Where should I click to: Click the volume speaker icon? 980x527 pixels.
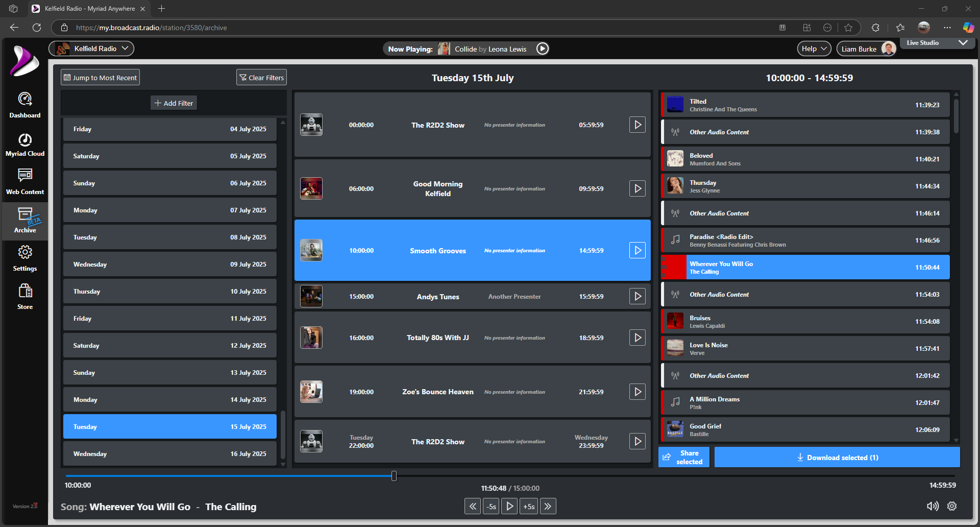coord(933,506)
